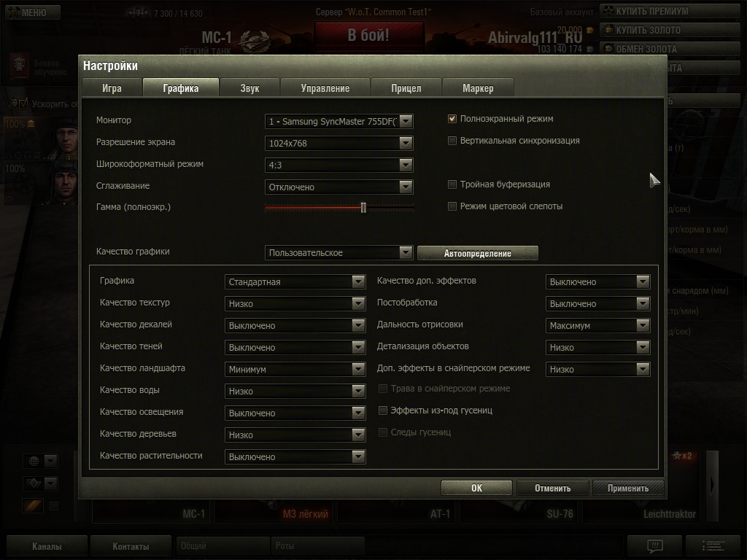
Task: Click ОБМЕН ЗОЛОТА button
Action: pyautogui.click(x=669, y=49)
